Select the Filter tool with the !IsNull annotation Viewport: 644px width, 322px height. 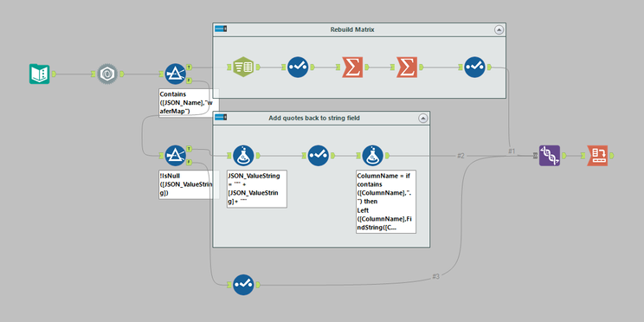click(x=176, y=155)
